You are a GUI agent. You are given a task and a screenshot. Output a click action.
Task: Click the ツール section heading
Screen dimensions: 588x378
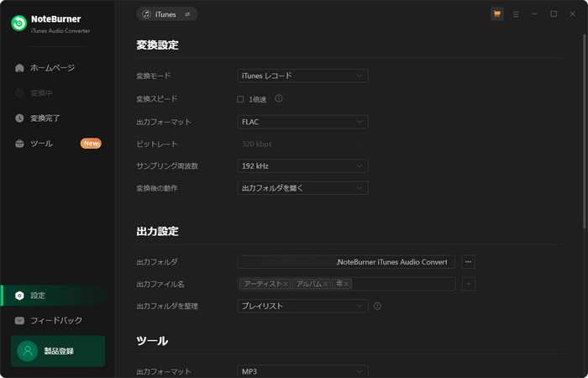(x=152, y=341)
